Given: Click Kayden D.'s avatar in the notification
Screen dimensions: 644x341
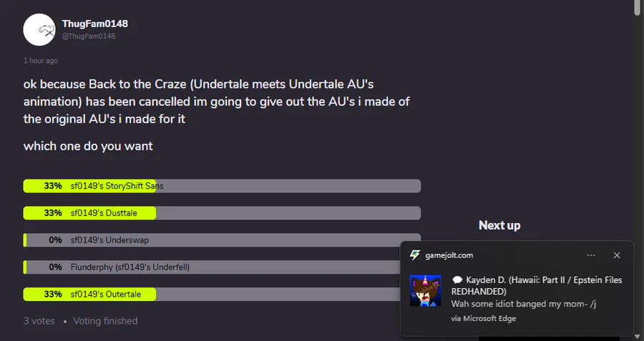Looking at the screenshot, I should [x=425, y=291].
